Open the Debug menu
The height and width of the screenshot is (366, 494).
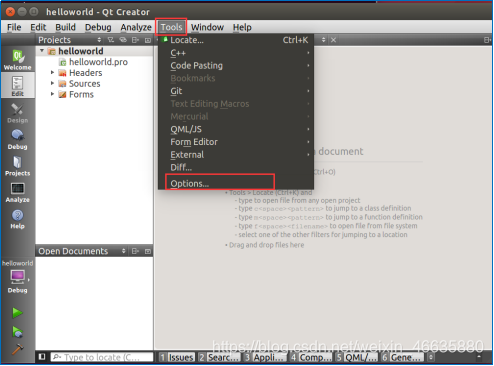click(x=98, y=27)
